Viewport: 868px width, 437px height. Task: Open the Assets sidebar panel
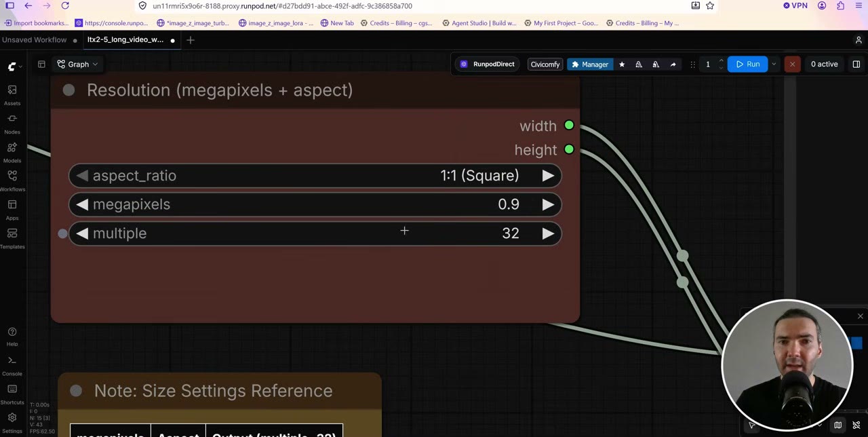(x=12, y=94)
